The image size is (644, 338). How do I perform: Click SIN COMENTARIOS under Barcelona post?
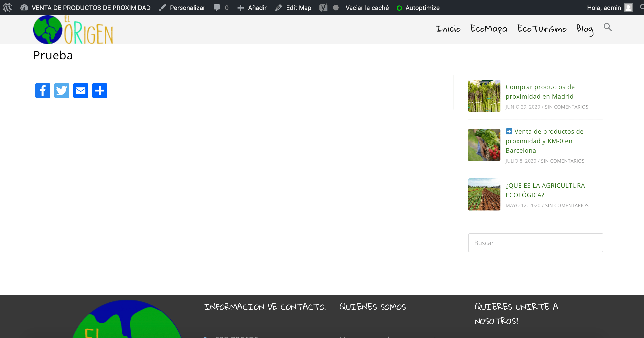click(563, 161)
